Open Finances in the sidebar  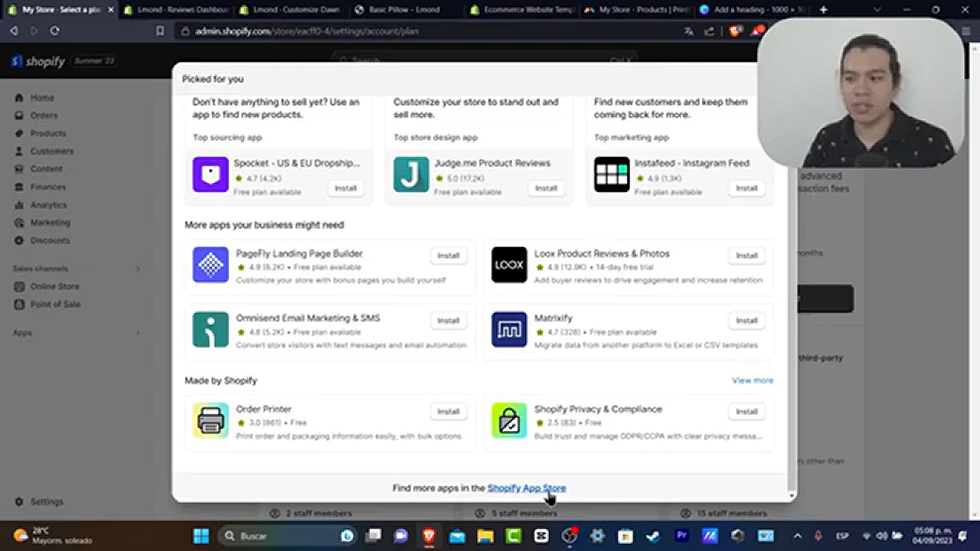tap(47, 187)
